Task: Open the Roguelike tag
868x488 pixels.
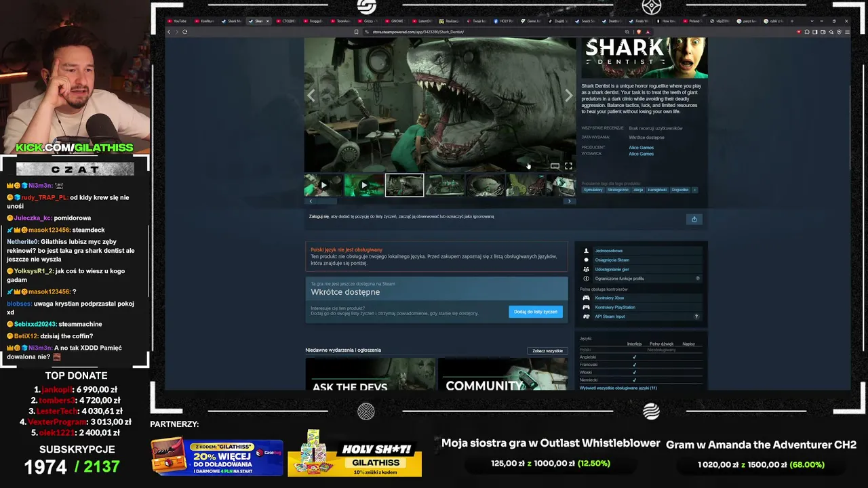Action: 679,190
